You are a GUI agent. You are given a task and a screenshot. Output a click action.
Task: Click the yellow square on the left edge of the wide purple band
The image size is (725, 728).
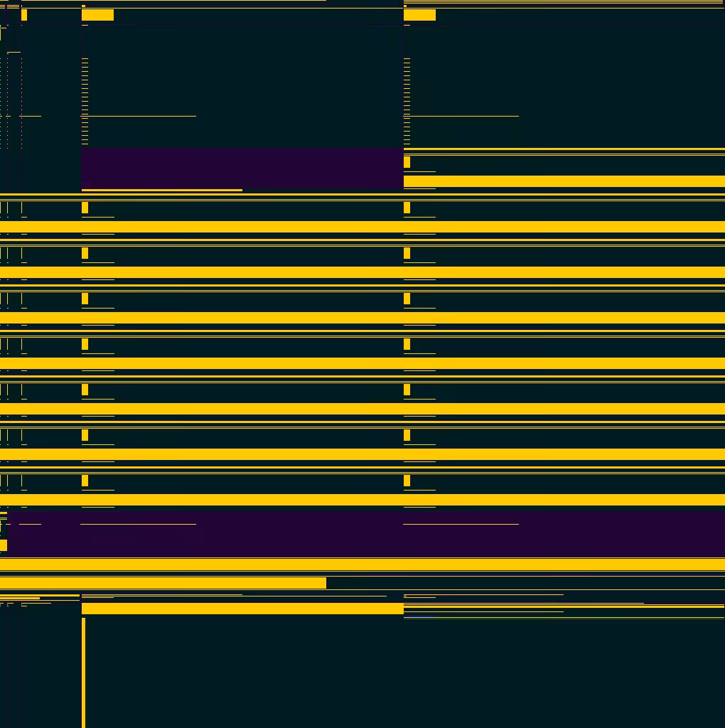pyautogui.click(x=4, y=545)
